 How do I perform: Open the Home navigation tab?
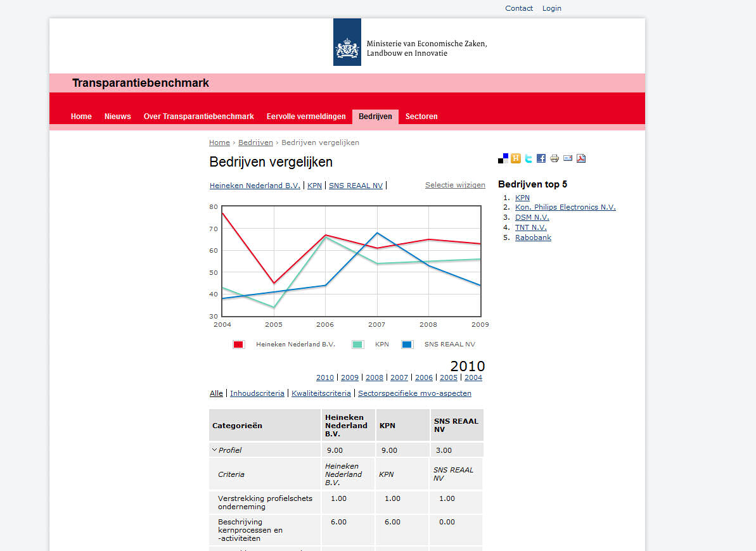(x=81, y=116)
